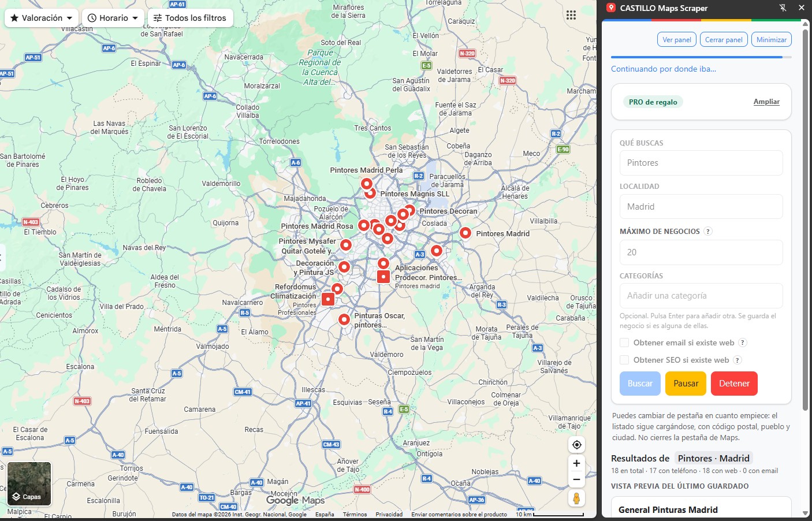Image resolution: width=812 pixels, height=521 pixels.
Task: Open Todos los filtros
Action: pyautogui.click(x=191, y=18)
